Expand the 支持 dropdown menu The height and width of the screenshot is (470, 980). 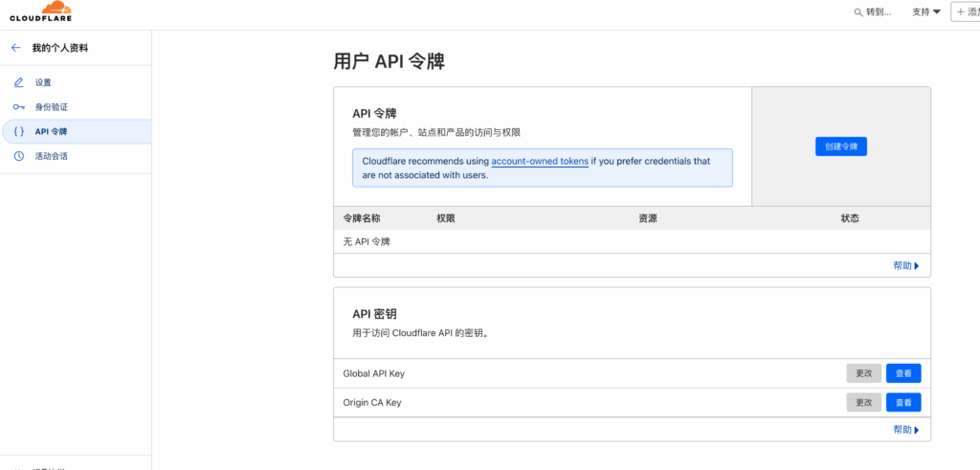(926, 12)
